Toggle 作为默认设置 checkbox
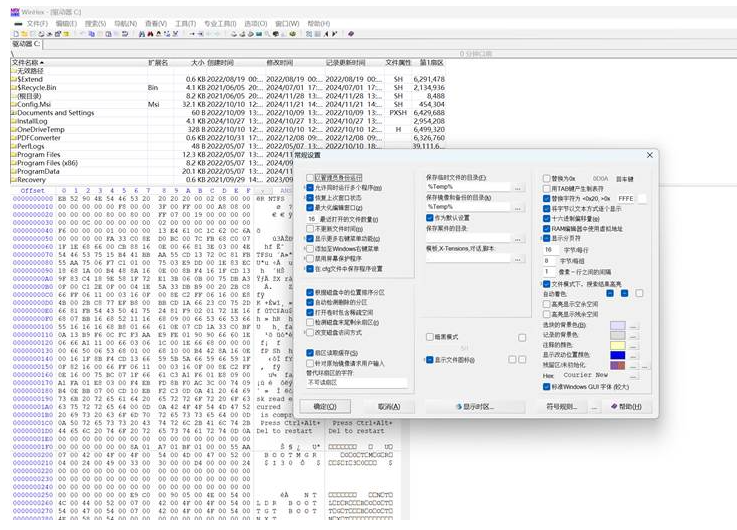Viewport: 737px width, 530px height. (x=430, y=218)
